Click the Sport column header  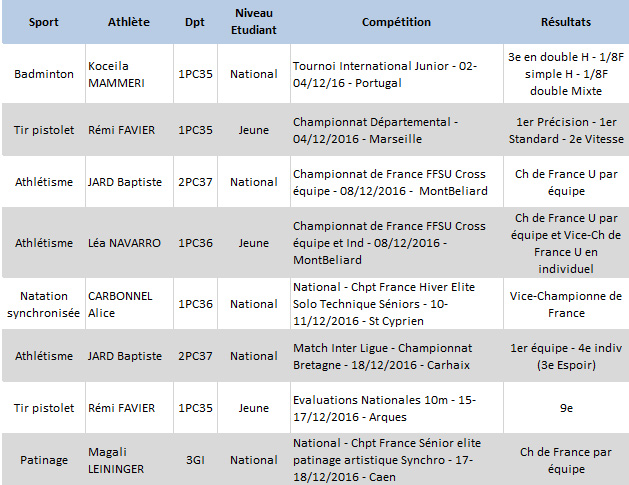click(x=43, y=22)
